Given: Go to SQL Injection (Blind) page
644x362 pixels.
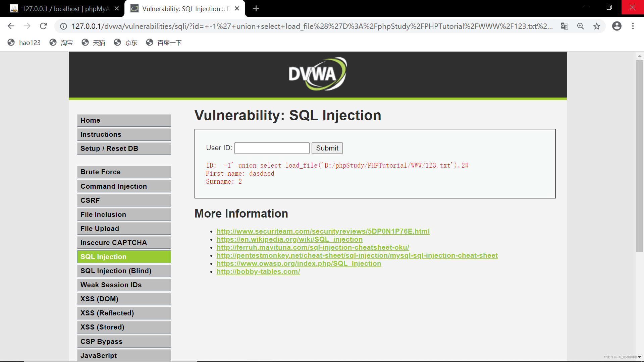Looking at the screenshot, I should pos(124,271).
